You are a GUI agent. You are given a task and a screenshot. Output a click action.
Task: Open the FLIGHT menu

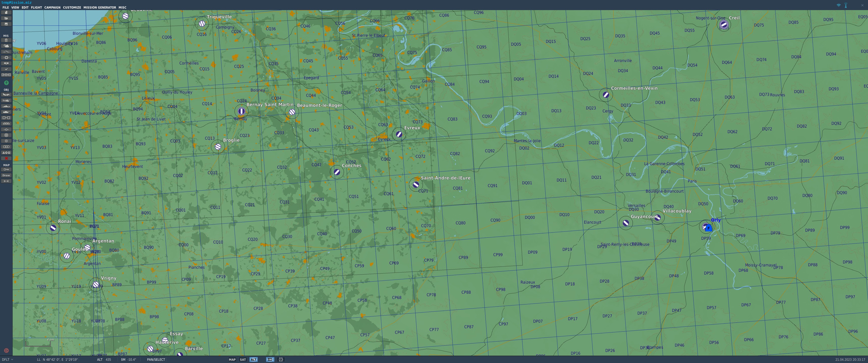pyautogui.click(x=36, y=7)
